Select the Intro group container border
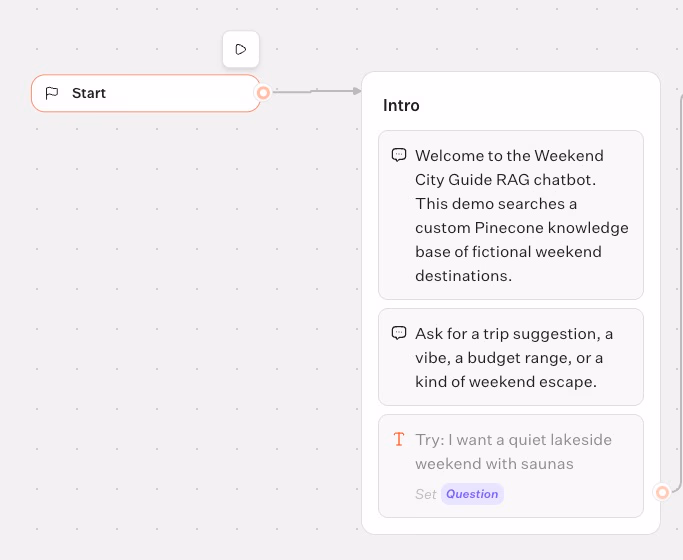The height and width of the screenshot is (560, 683). (361, 300)
